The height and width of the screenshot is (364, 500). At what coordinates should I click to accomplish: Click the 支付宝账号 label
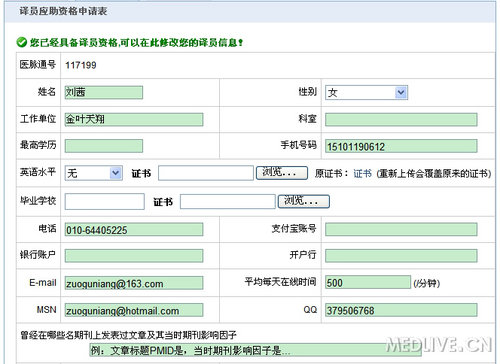294,229
